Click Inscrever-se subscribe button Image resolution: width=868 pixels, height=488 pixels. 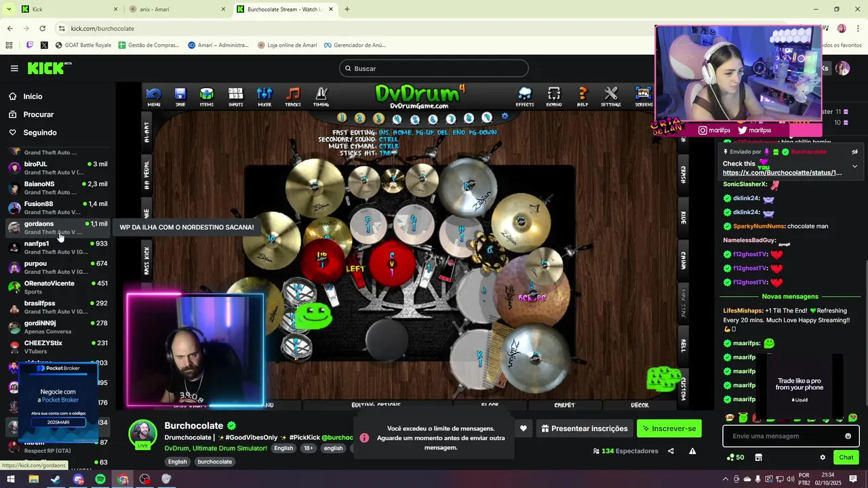(x=669, y=428)
